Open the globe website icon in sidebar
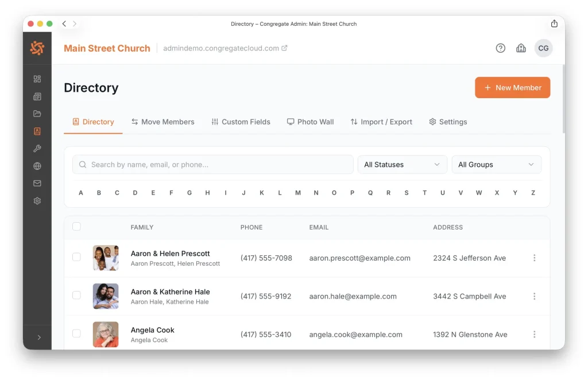588x380 pixels. [x=37, y=166]
